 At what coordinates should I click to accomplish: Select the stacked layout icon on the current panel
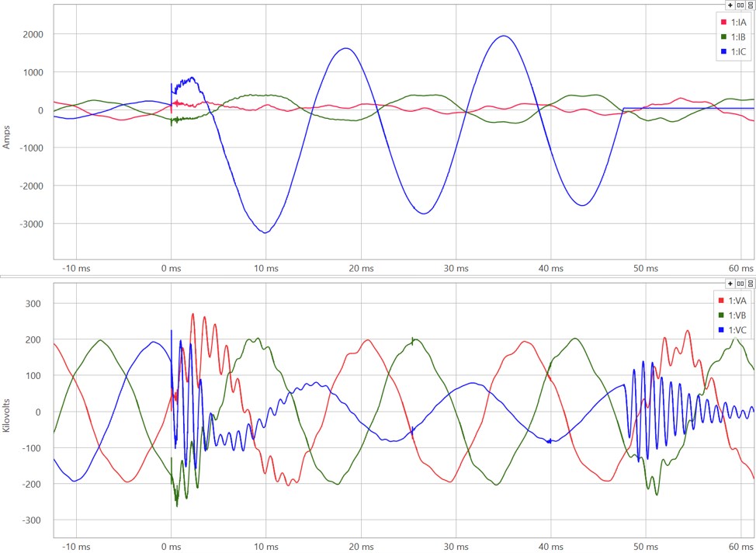point(750,5)
